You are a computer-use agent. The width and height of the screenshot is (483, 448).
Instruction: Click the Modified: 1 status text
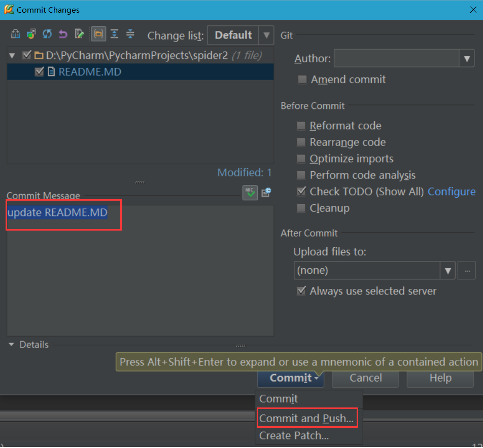[x=244, y=173]
